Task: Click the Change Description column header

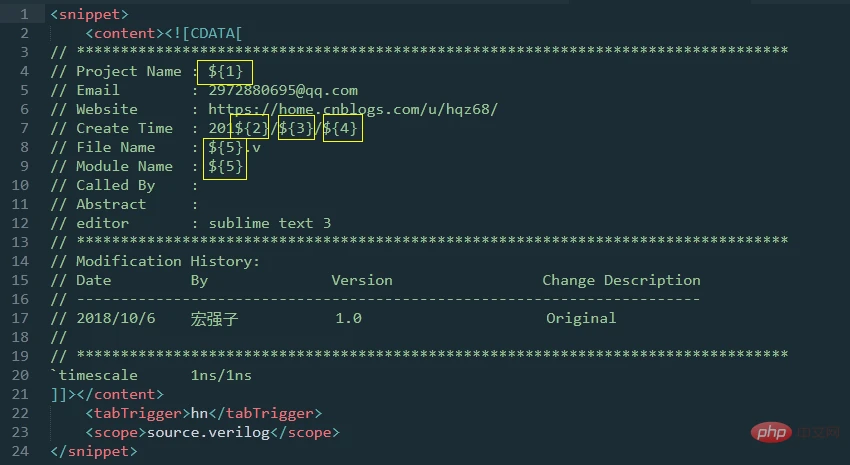Action: [621, 280]
